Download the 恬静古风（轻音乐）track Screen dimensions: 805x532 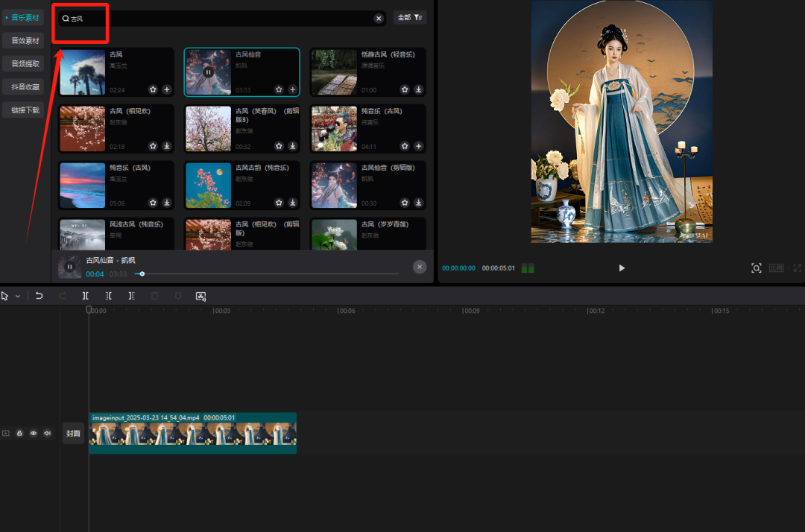pos(419,89)
